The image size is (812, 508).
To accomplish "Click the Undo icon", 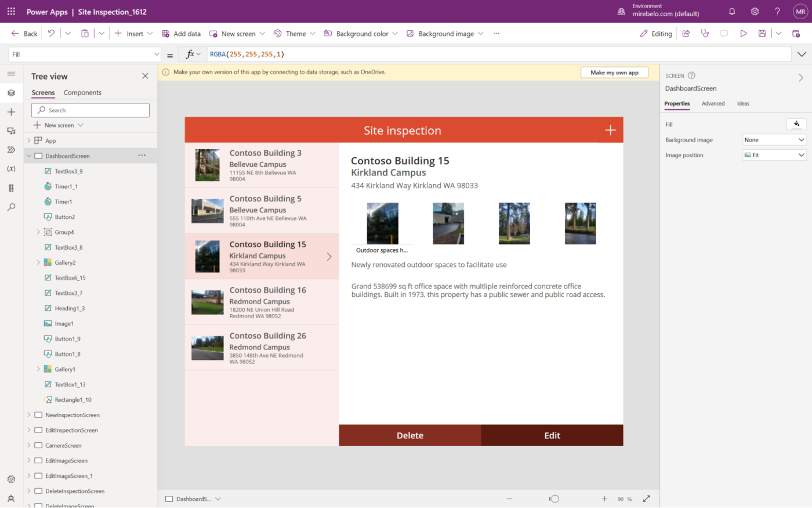I will [x=51, y=33].
